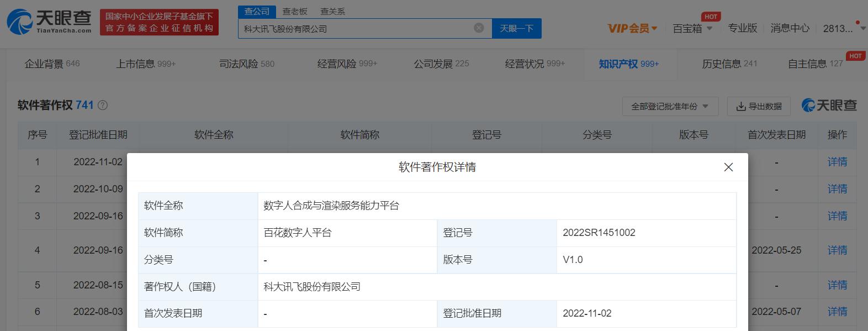Click copyright owner 科大讯飞股份有限公司 in dialog
The image size is (868, 331).
[x=312, y=287]
